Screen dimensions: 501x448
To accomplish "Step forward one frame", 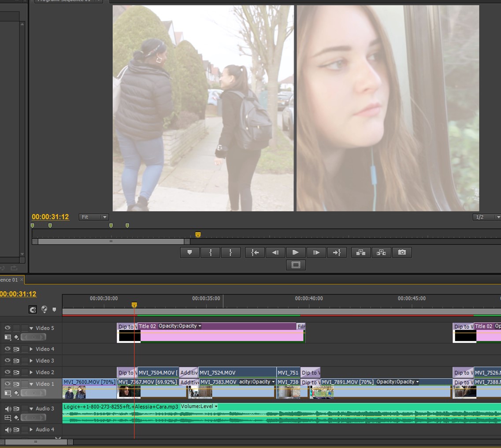I will pos(316,252).
